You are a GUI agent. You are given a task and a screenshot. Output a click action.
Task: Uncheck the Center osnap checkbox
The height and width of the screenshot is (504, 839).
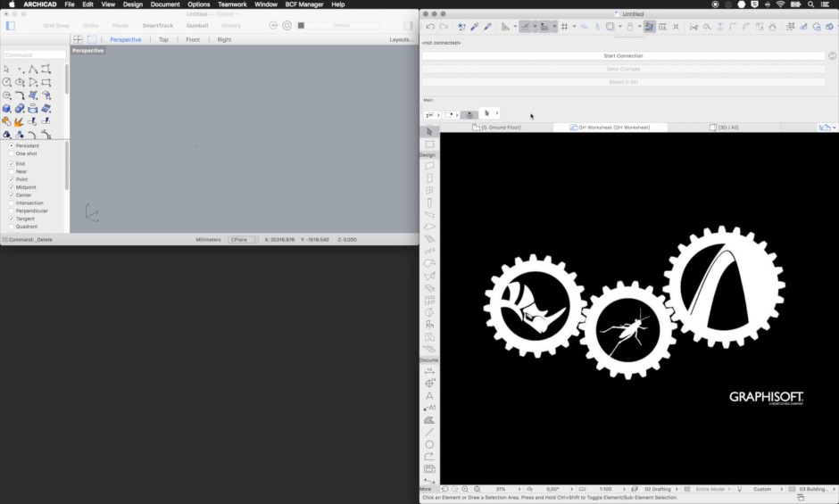coord(12,195)
